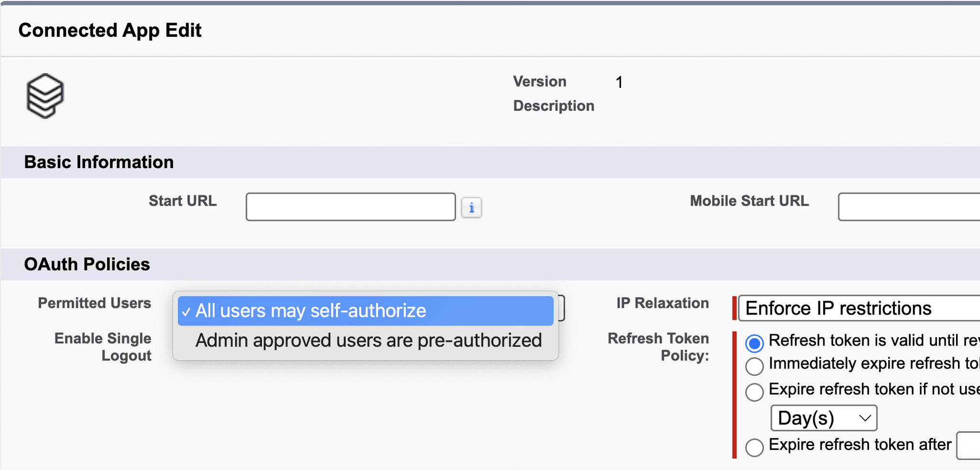Open the Start URL info tooltip

pyautogui.click(x=472, y=207)
